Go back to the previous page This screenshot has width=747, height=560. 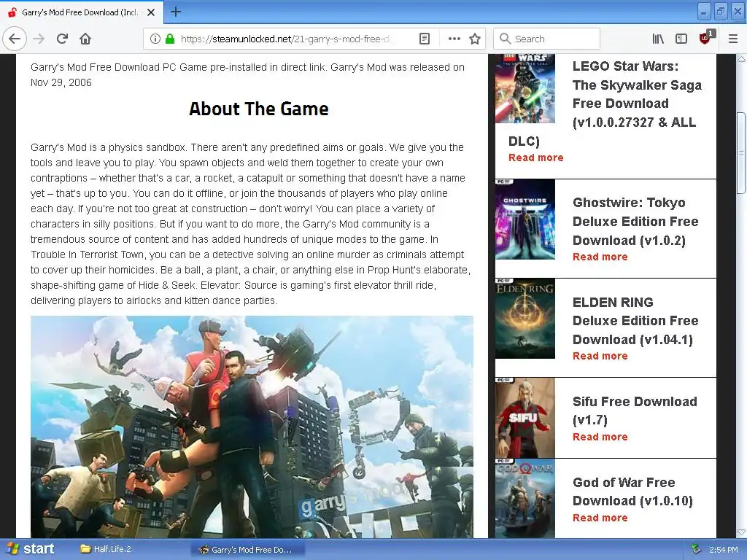15,39
